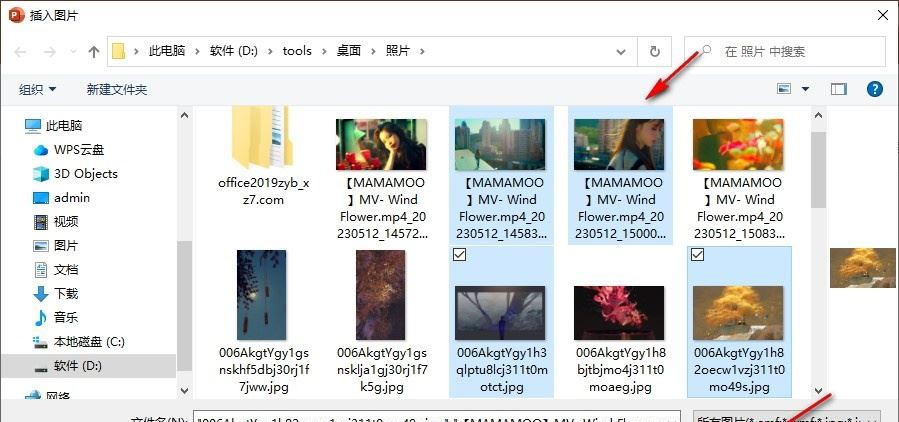Click the change view icon
Screen dimensions: 899x422
coord(784,89)
